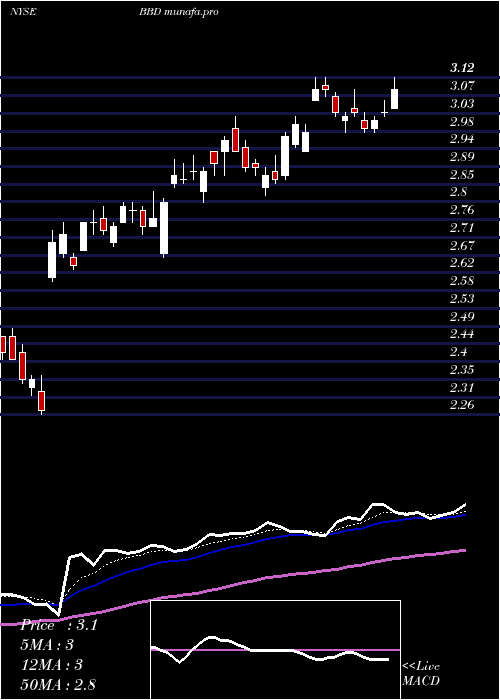Viewport: 500px width, 700px height.
Task: Click the 5MA : 3 readout
Action: coord(46,645)
